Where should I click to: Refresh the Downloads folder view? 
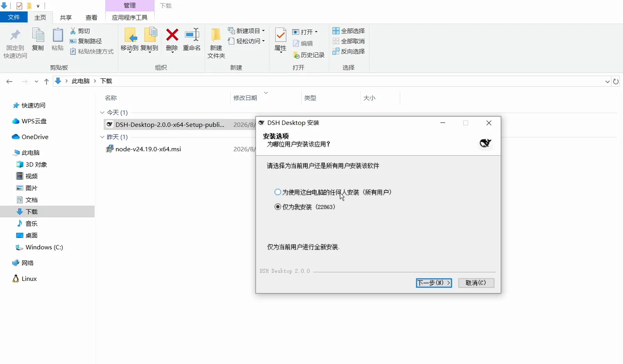click(x=616, y=81)
